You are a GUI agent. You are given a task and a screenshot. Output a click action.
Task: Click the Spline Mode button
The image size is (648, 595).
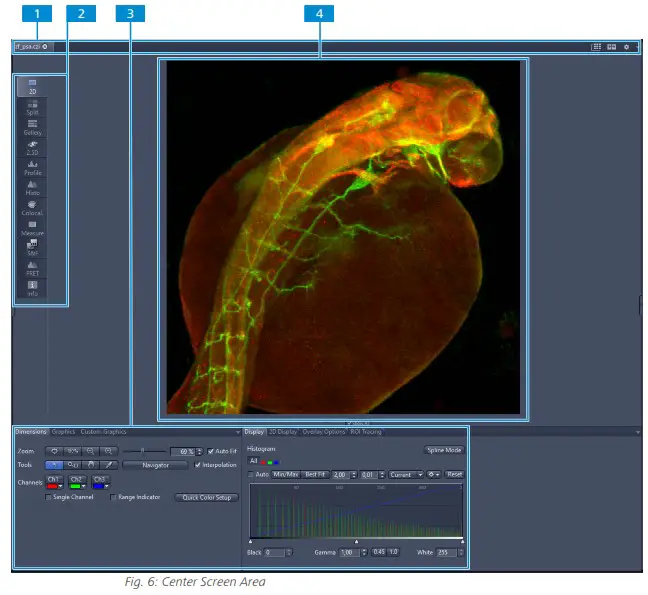pyautogui.click(x=444, y=450)
